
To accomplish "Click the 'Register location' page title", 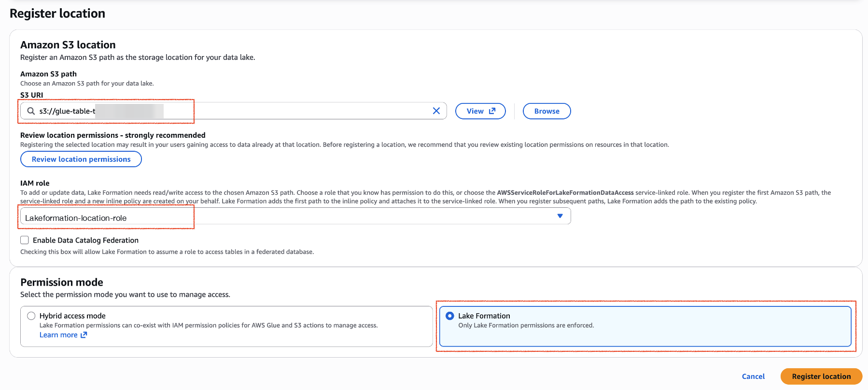I will pos(57,14).
